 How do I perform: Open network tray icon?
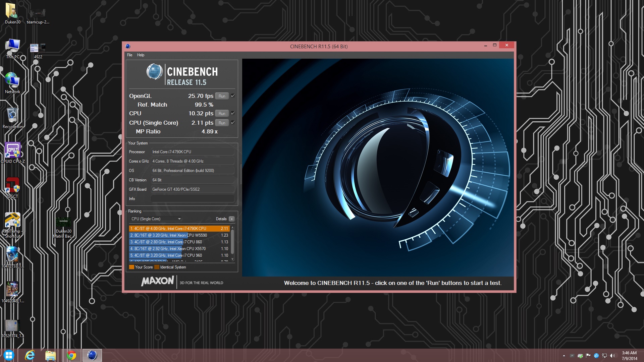[x=604, y=356]
